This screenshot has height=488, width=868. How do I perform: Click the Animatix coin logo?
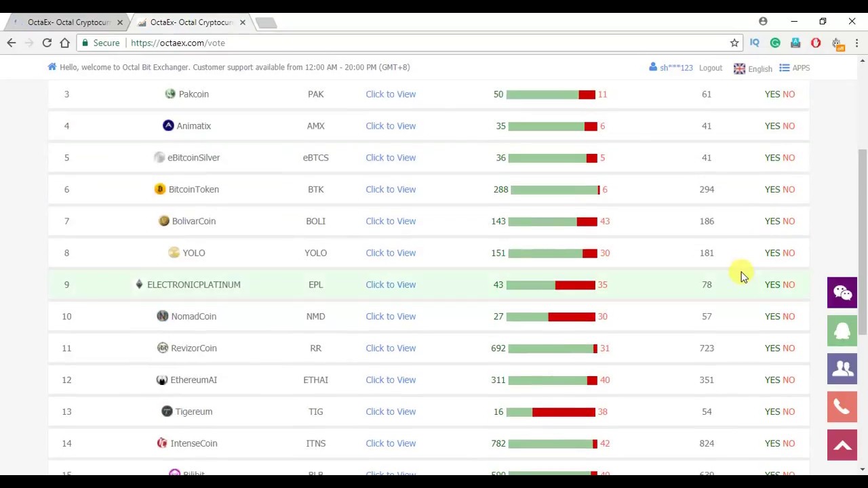pyautogui.click(x=168, y=125)
